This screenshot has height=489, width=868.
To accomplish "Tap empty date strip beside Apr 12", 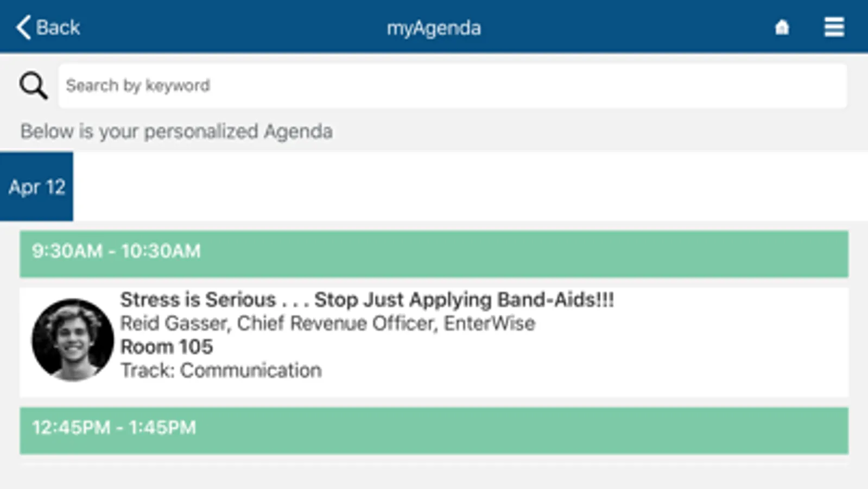I will pos(471,186).
